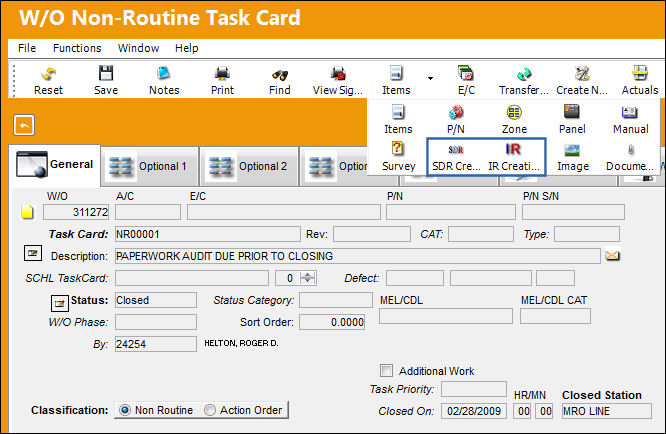
Task: Expand the Items dropdown arrow
Action: click(430, 78)
